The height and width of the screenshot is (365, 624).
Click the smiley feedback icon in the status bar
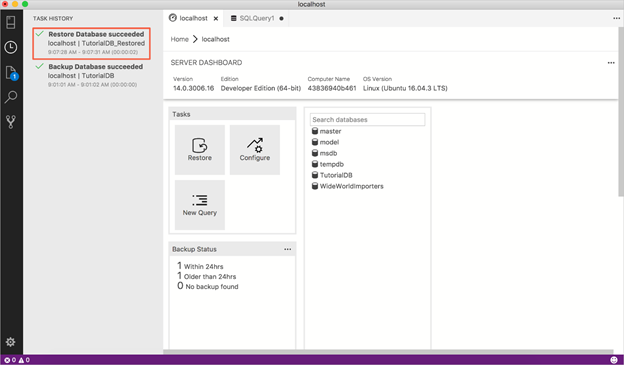tap(614, 360)
